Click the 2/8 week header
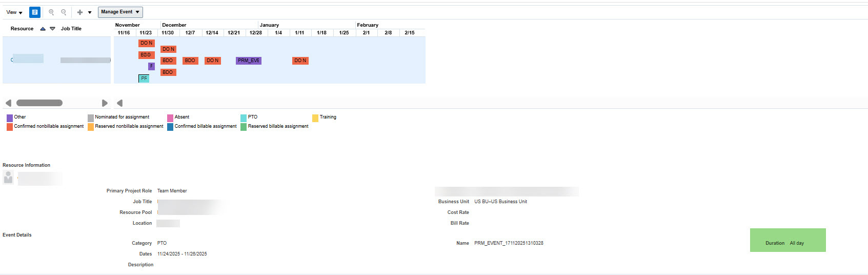Image resolution: width=868 pixels, height=275 pixels. click(388, 33)
